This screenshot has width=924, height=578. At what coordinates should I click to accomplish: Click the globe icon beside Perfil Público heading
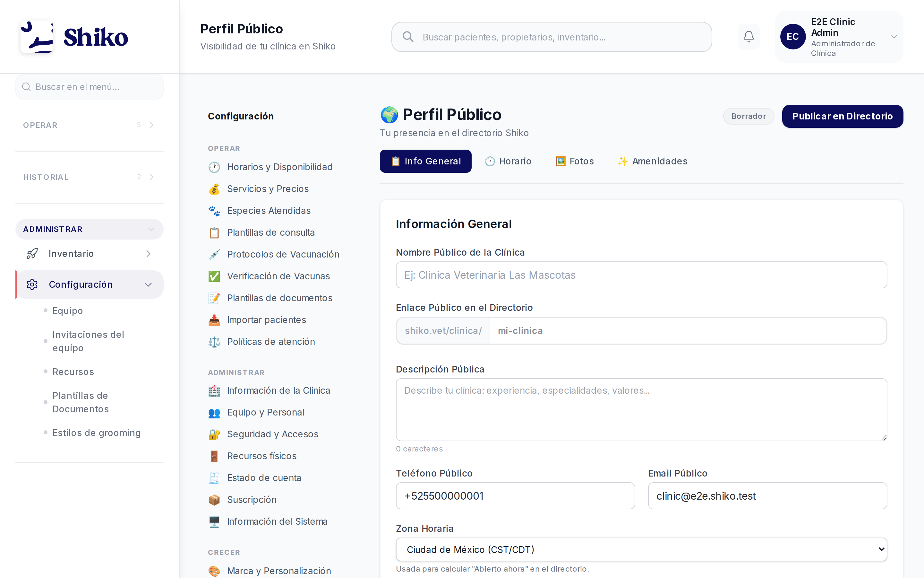[x=389, y=115]
